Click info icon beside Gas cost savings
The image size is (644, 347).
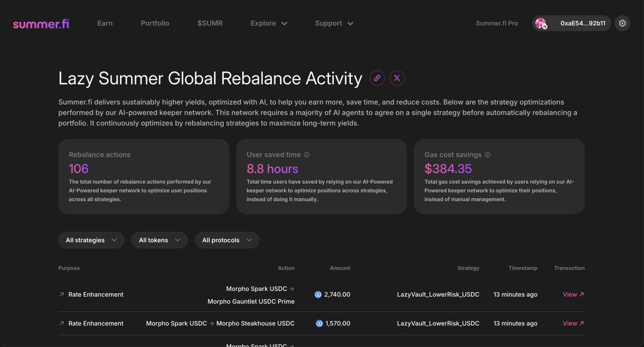coord(487,155)
